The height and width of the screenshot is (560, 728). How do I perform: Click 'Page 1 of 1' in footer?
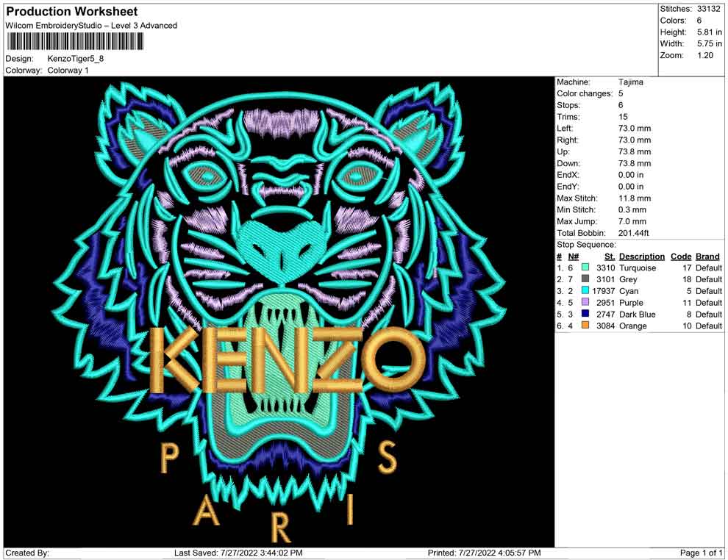(x=701, y=553)
